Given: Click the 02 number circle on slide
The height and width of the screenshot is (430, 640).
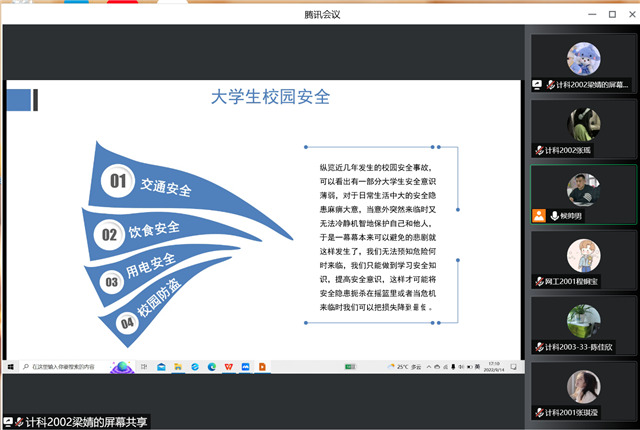Looking at the screenshot, I should (x=109, y=235).
